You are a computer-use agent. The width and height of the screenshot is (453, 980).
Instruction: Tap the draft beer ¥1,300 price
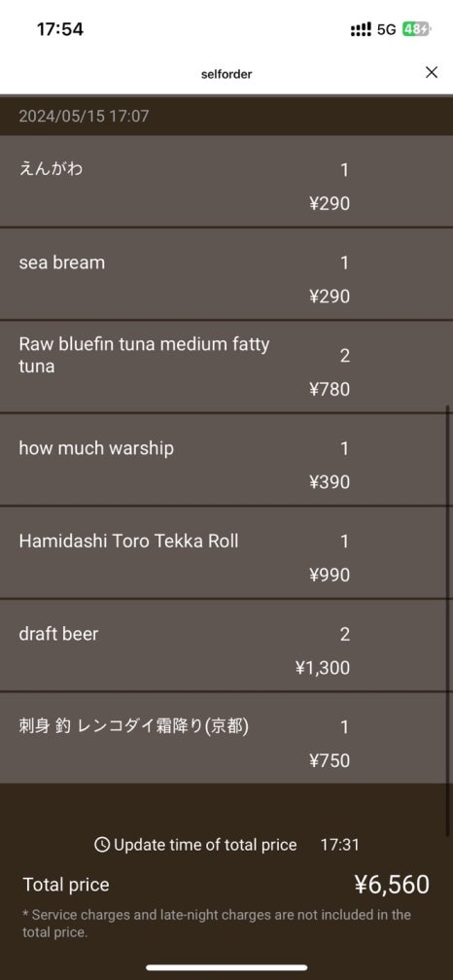(x=323, y=668)
